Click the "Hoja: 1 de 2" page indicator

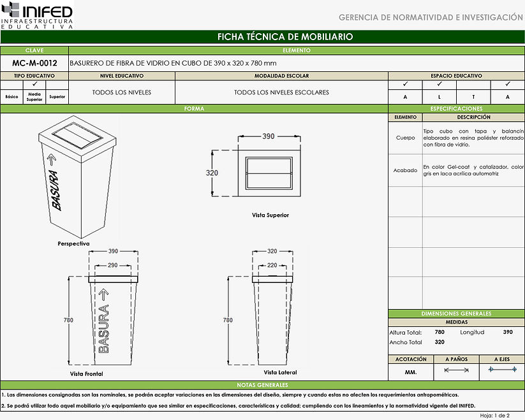[x=495, y=416]
